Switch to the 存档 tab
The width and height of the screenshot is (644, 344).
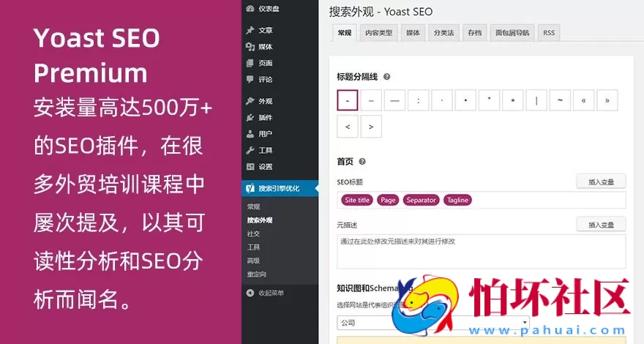(x=475, y=33)
